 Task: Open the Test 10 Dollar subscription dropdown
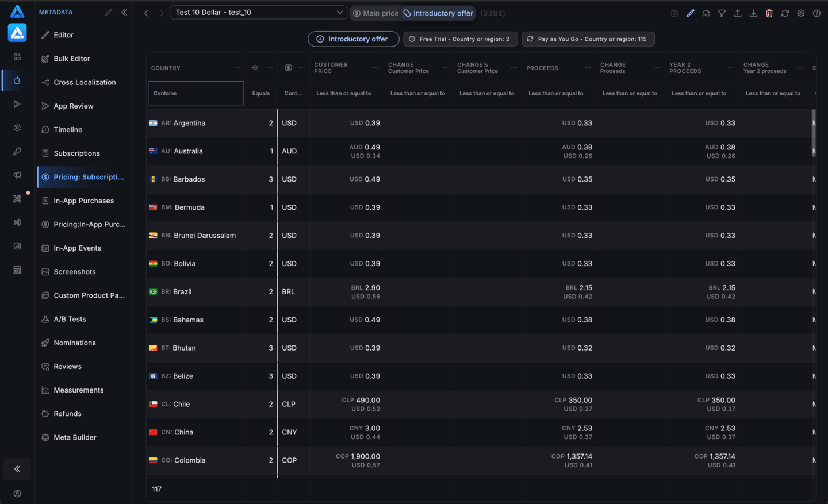[258, 12]
